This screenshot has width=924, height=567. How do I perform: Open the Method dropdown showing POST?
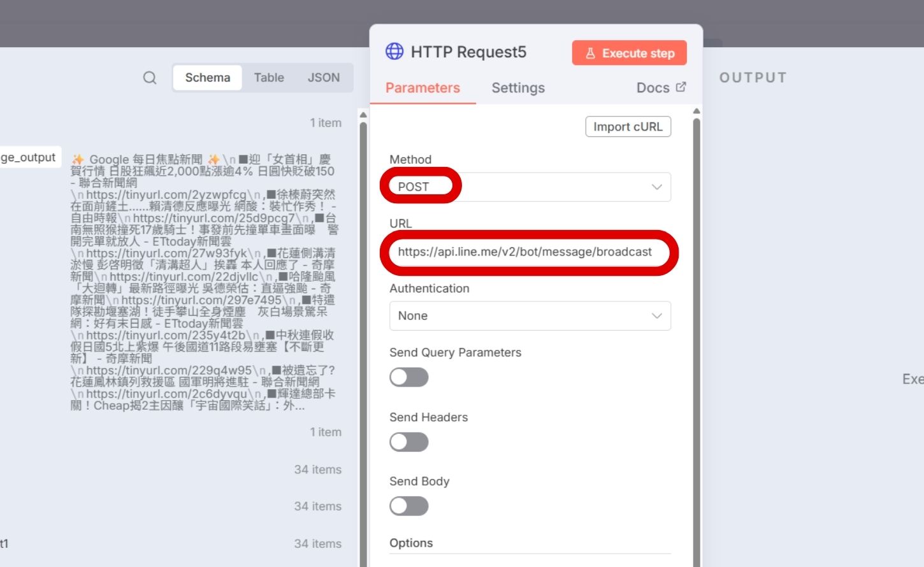pos(529,187)
